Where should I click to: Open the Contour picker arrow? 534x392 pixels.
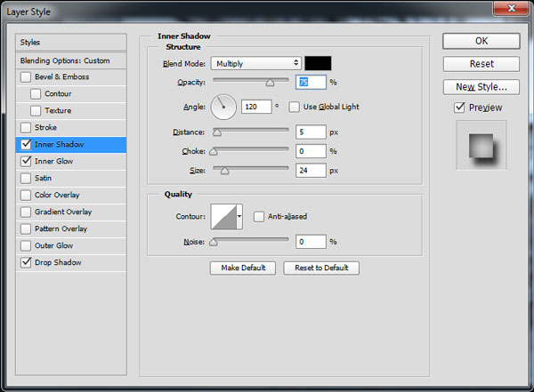[x=239, y=216]
